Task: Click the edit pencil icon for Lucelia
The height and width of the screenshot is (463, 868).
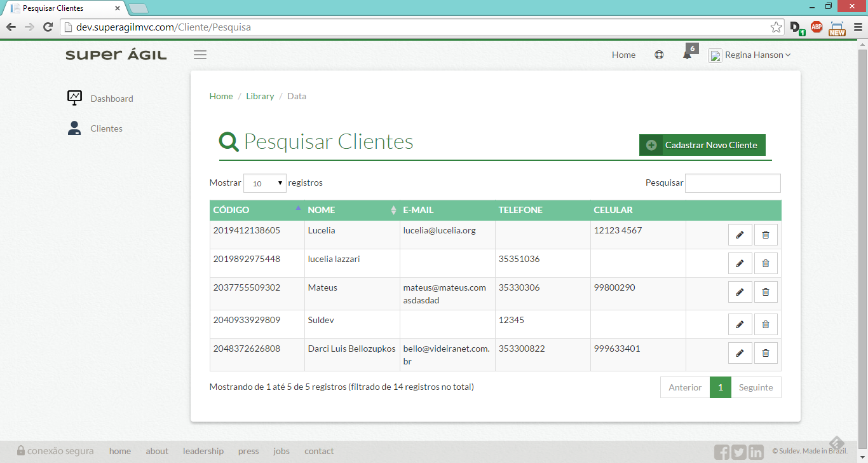Action: [740, 235]
